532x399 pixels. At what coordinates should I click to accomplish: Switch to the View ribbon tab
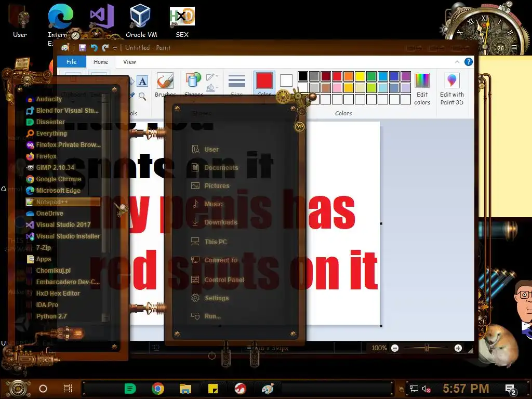tap(129, 62)
